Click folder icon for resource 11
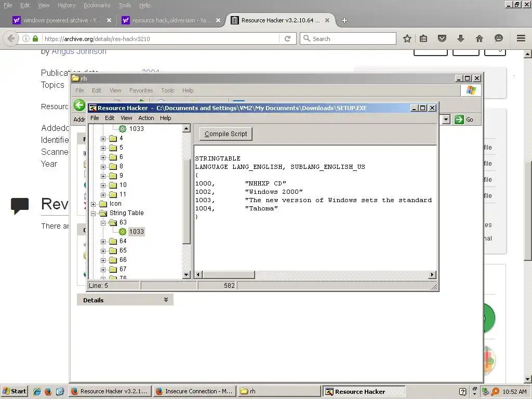The width and height of the screenshot is (532, 399). (113, 194)
